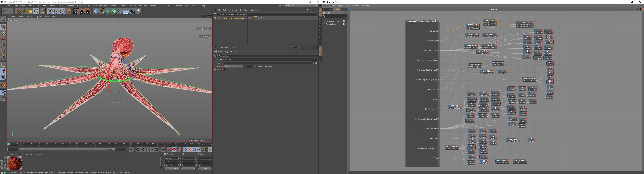The height and width of the screenshot is (174, 644).
Task: Open the Cameras menu in viewport
Action: coord(21,17)
